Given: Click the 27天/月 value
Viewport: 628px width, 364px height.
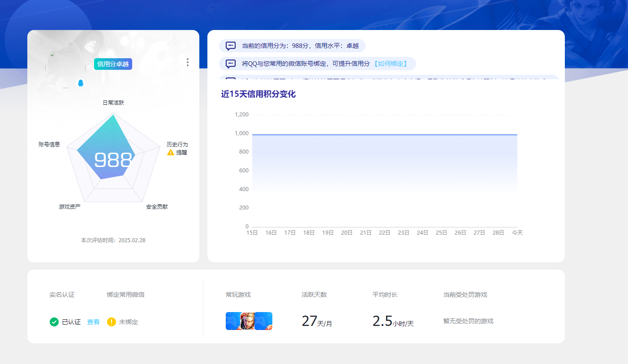Looking at the screenshot, I should (317, 321).
